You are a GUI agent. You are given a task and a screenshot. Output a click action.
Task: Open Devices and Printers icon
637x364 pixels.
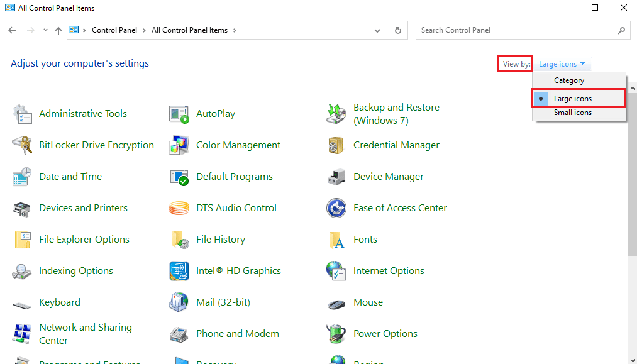coord(23,209)
